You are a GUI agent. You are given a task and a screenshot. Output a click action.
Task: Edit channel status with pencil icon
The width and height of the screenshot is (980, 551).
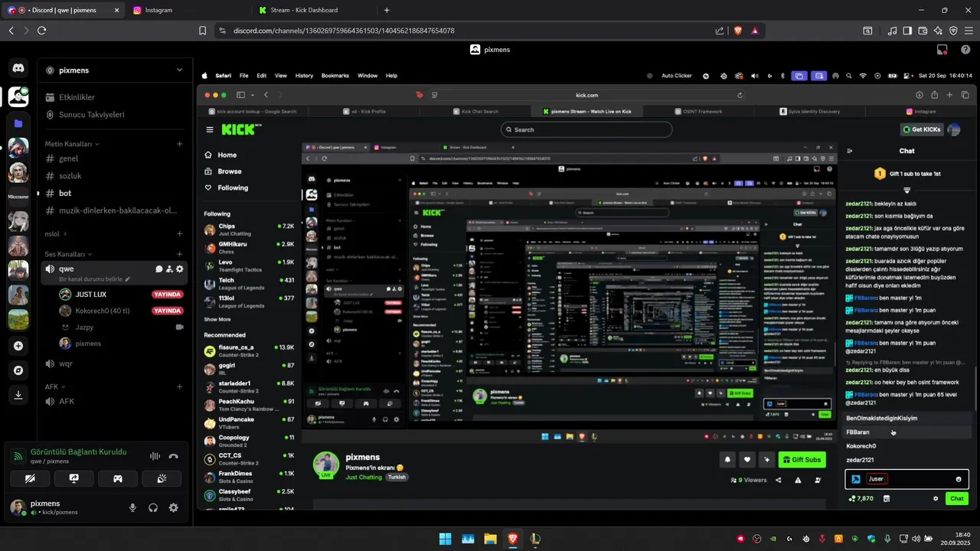point(128,279)
